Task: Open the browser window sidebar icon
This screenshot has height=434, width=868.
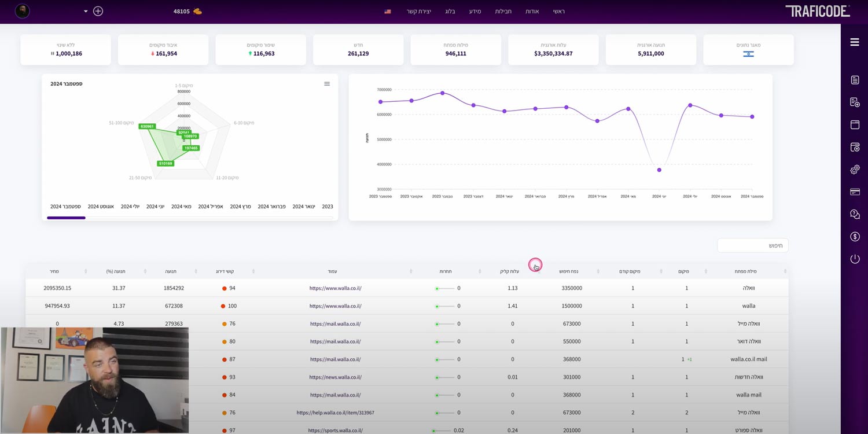Action: (855, 125)
